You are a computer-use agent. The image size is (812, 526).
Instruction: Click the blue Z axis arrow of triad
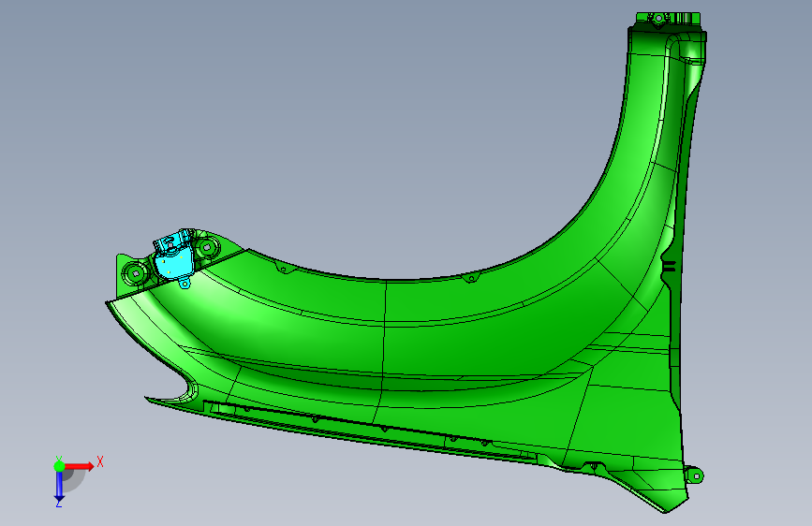click(59, 487)
